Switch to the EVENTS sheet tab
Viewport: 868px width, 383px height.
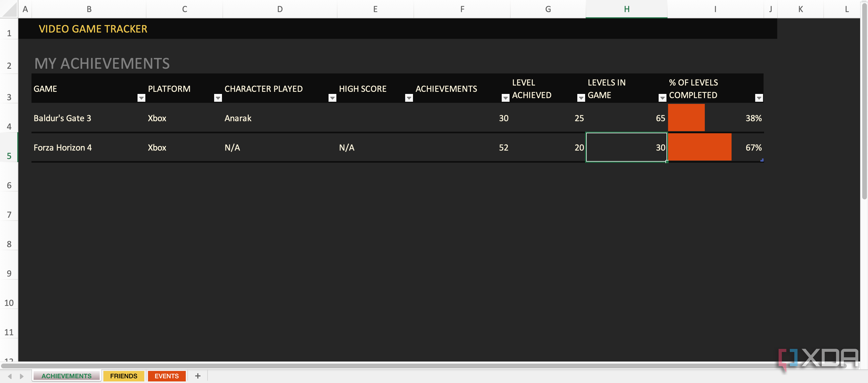click(166, 376)
